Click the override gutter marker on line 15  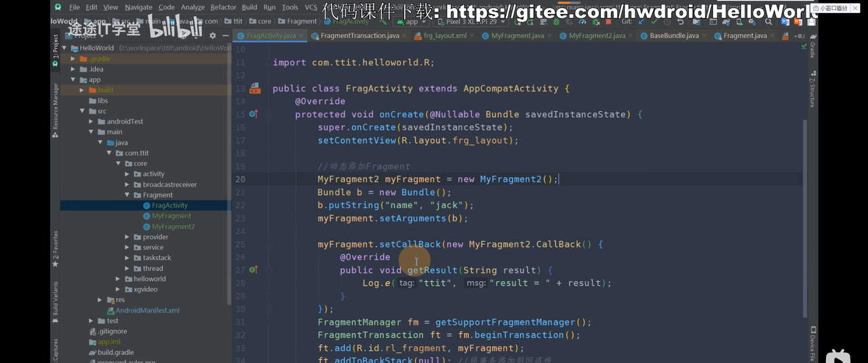click(253, 114)
